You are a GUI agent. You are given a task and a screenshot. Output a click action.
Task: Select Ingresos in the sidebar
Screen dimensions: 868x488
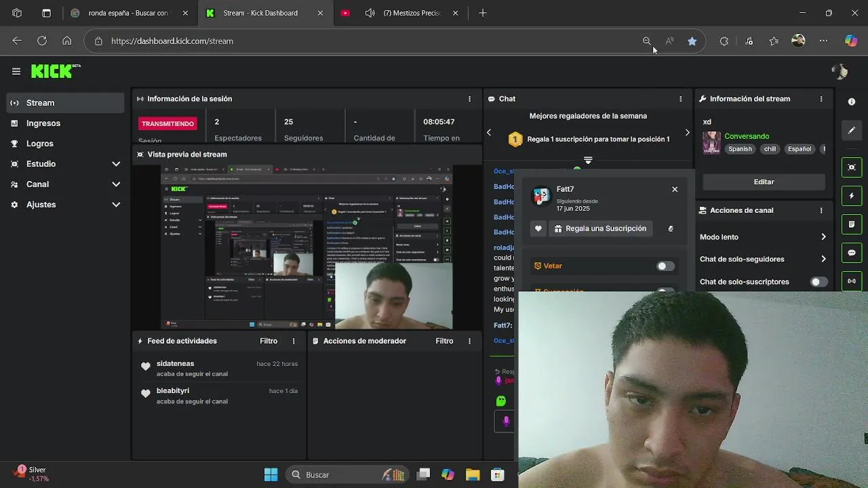(65, 123)
